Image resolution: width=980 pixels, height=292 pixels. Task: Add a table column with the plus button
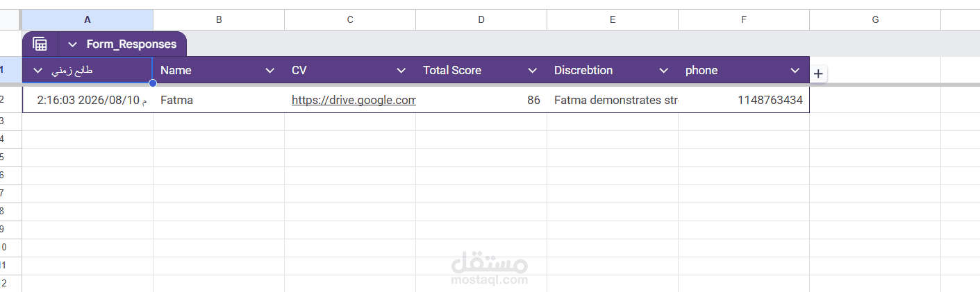click(818, 74)
